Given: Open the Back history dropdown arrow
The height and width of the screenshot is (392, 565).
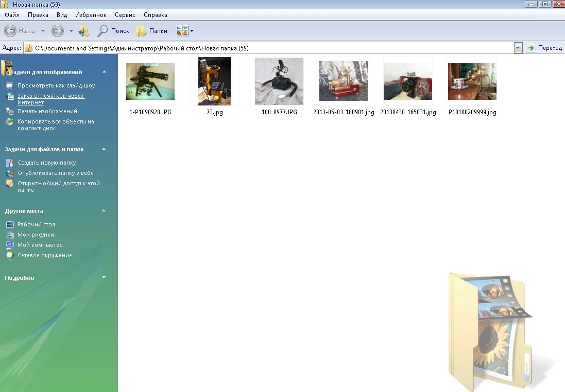Looking at the screenshot, I should coord(43,30).
